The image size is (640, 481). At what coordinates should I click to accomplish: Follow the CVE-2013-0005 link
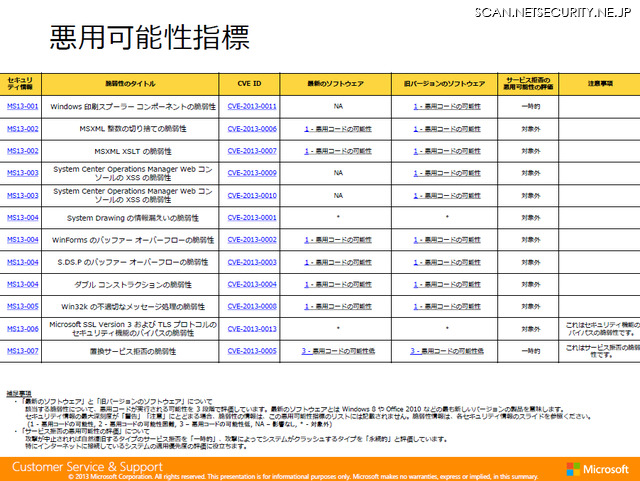click(x=252, y=351)
